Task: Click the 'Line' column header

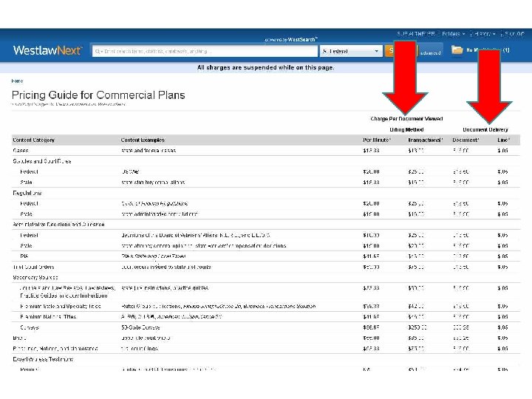Action: coord(503,140)
